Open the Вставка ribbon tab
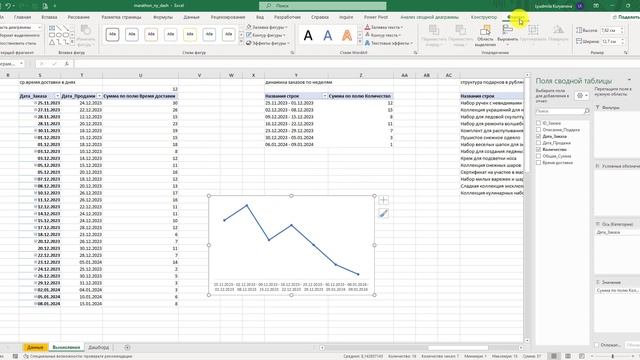Image resolution: width=640 pixels, height=360 pixels. [49, 17]
